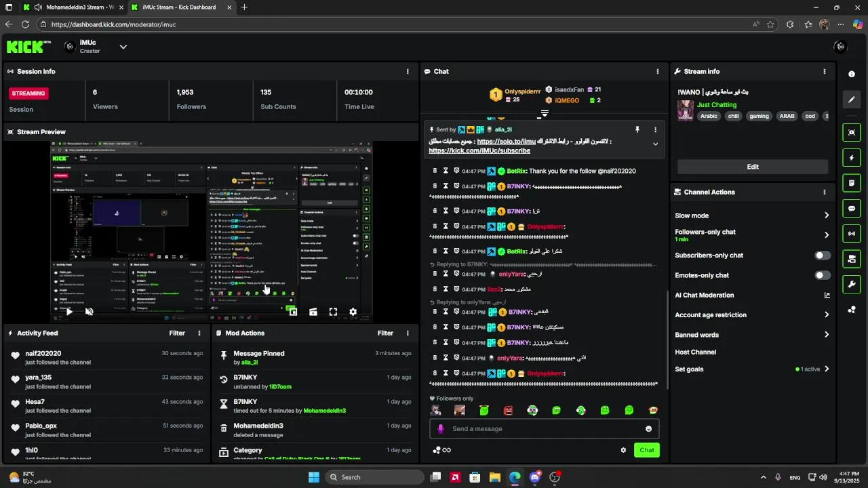The image size is (868, 488).
Task: Open Chat panel three-dot menu
Action: [x=657, y=71]
